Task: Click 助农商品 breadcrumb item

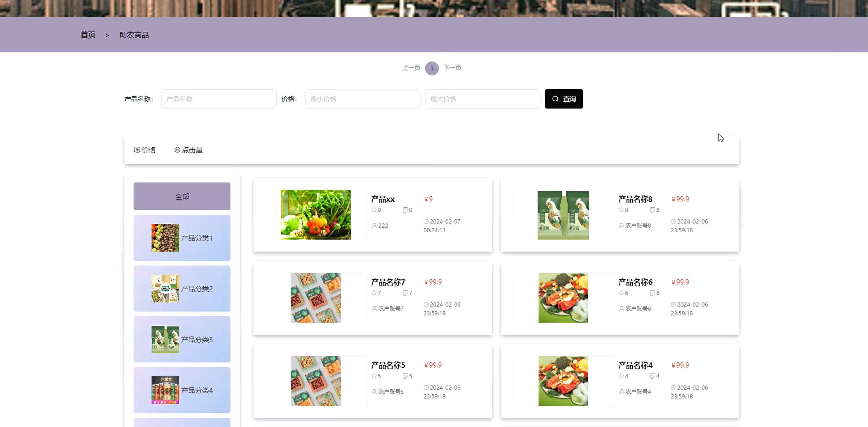Action: tap(134, 35)
